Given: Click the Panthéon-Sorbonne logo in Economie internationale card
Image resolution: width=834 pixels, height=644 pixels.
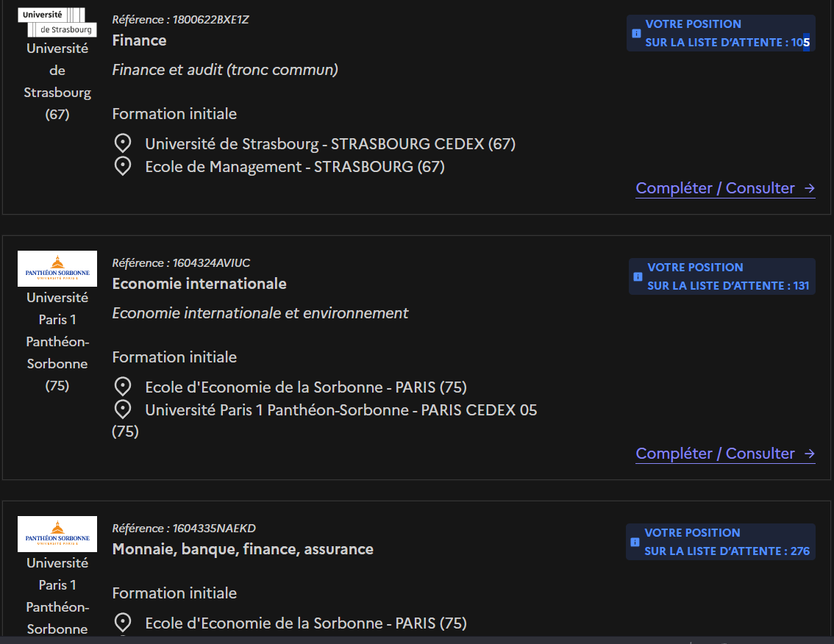Looking at the screenshot, I should click(x=57, y=268).
